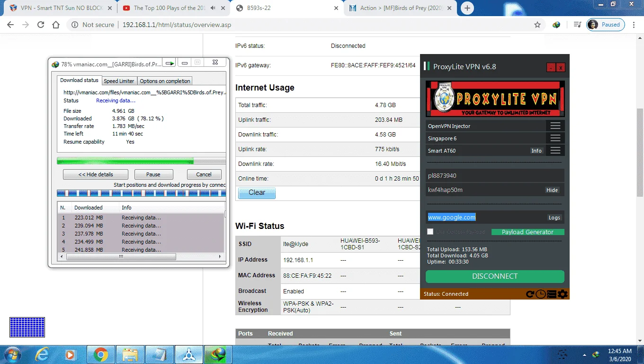The height and width of the screenshot is (364, 644).
Task: Show hidden system tray icons
Action: (584, 355)
